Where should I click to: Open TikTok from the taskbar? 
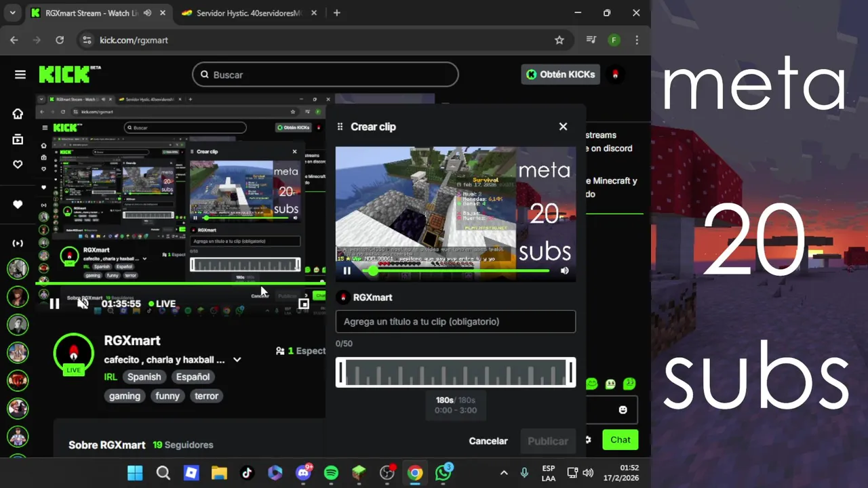[247, 473]
